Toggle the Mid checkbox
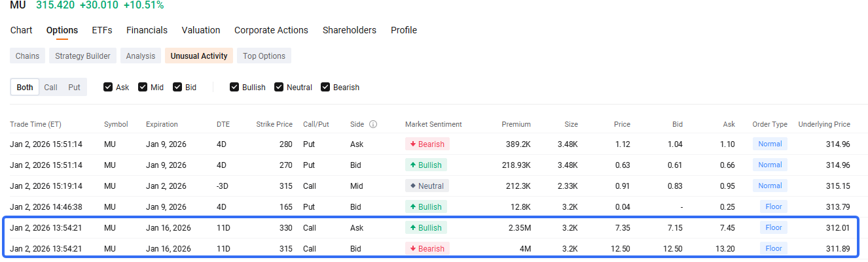The width and height of the screenshot is (868, 262). coord(143,87)
